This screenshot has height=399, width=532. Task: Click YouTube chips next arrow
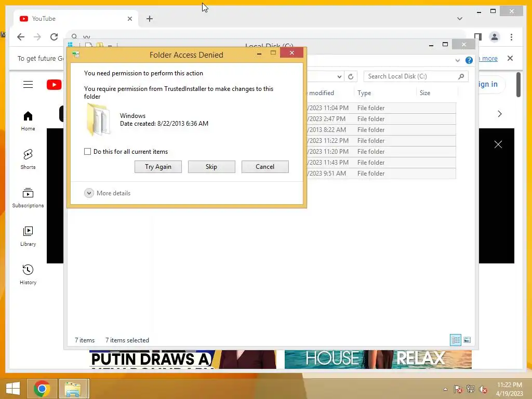coord(499,114)
